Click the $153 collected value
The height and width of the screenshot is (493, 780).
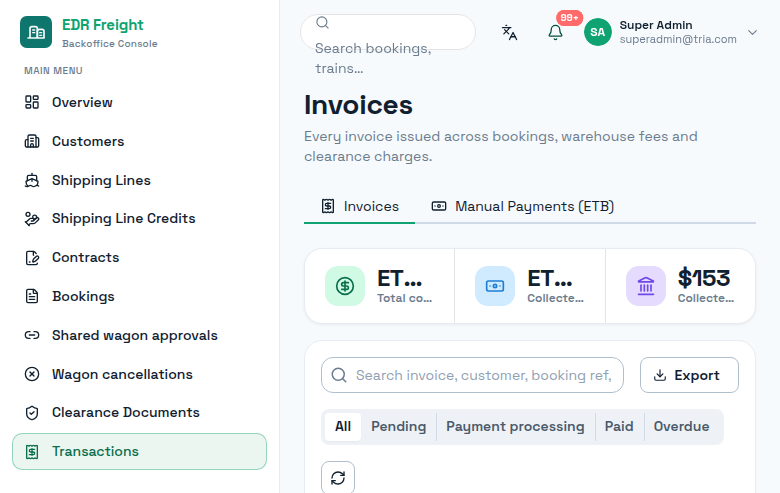pos(704,278)
